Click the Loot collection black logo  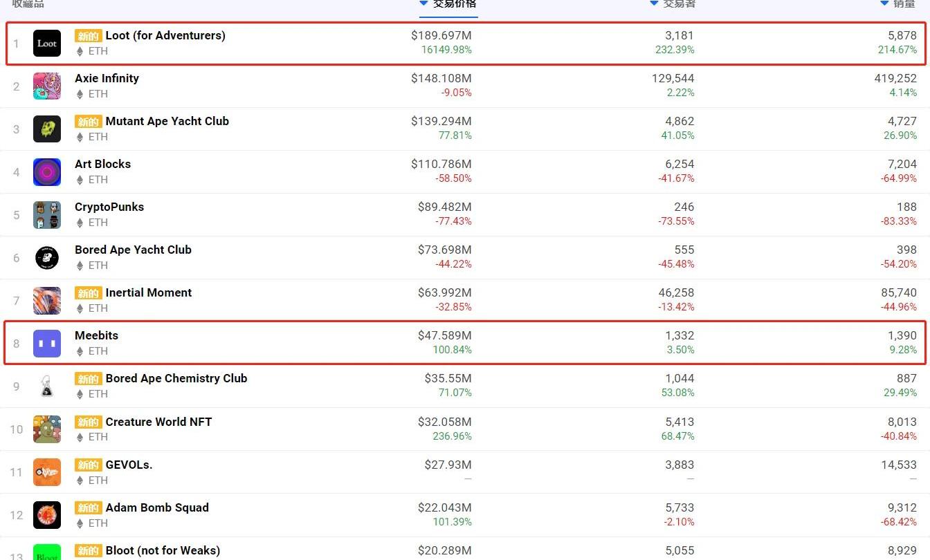click(47, 44)
